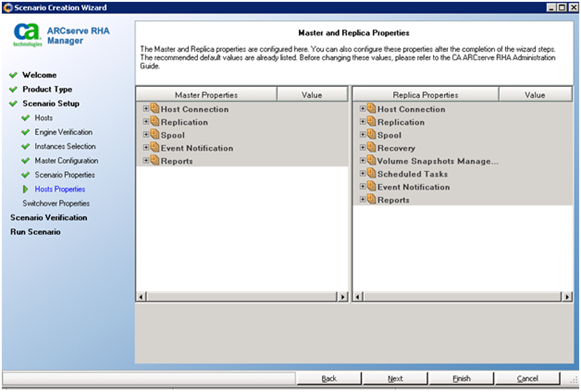Click the Master Replication folder icon

[x=155, y=122]
